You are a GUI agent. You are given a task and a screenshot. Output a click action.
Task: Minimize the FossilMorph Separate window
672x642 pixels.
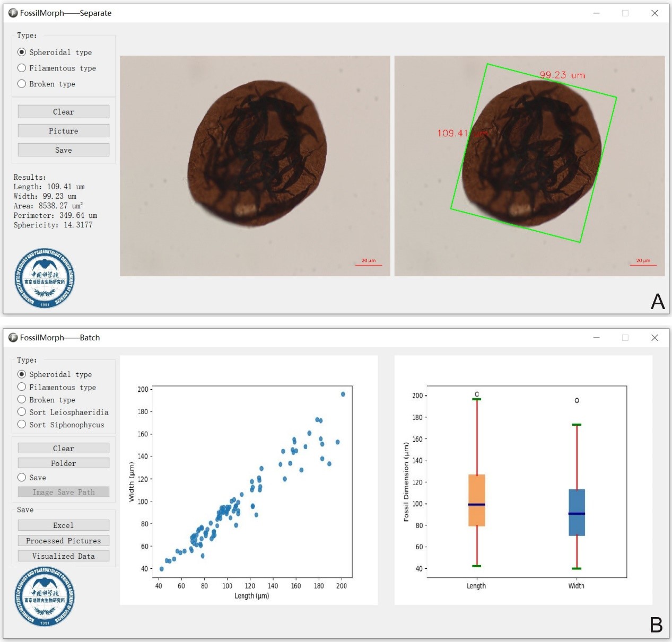tap(596, 13)
